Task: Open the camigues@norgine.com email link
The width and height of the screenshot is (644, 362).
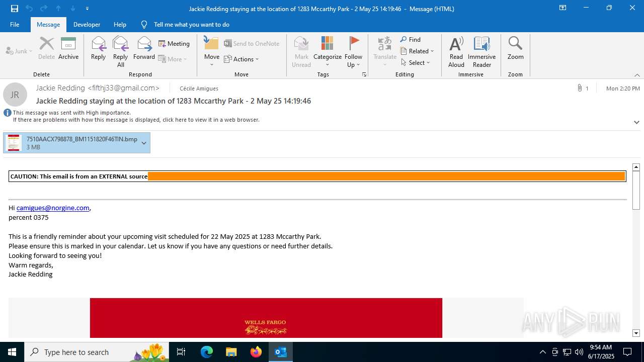Action: 53,208
